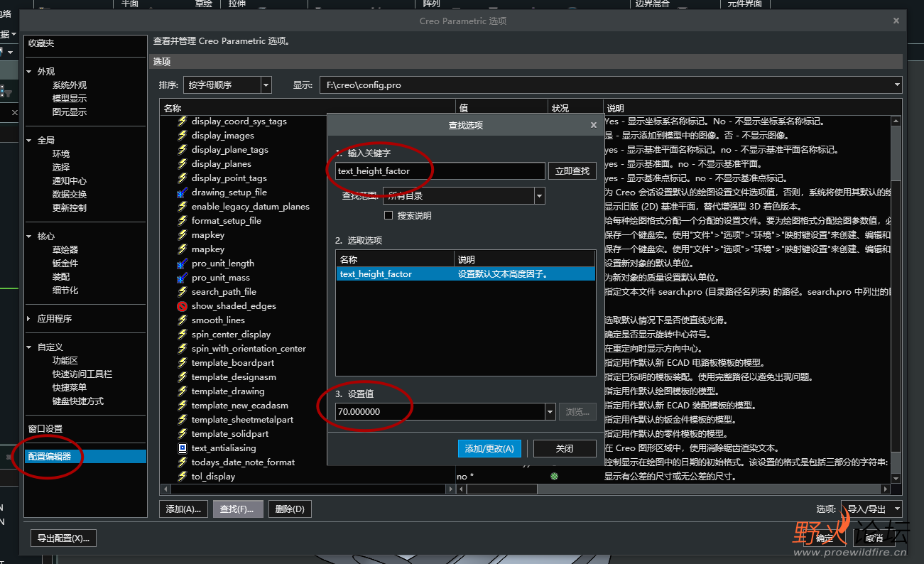Collapse the 全局 tree section
This screenshot has height=564, width=924.
click(x=29, y=141)
